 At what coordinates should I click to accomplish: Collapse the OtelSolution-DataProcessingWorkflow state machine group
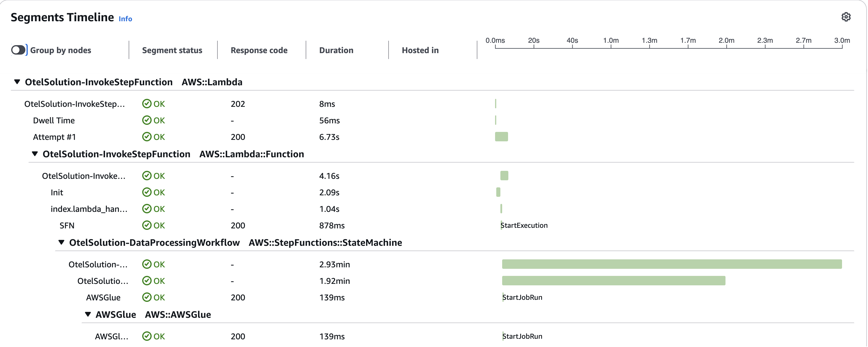(x=61, y=243)
